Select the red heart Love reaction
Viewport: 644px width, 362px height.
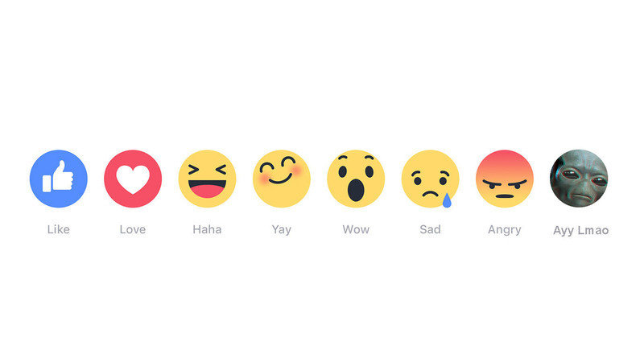133,179
